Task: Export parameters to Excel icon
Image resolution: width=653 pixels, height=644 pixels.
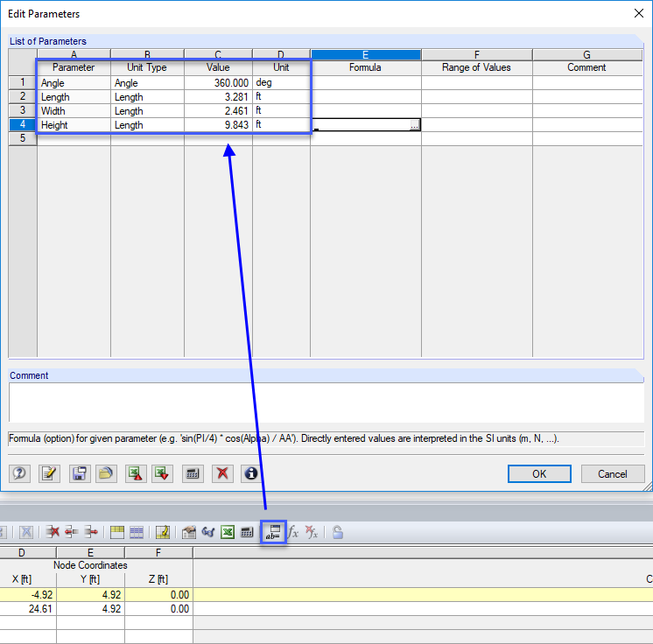Action: pyautogui.click(x=136, y=473)
